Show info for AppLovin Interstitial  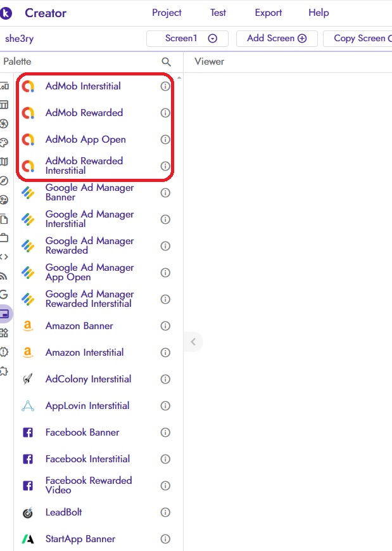coord(165,406)
